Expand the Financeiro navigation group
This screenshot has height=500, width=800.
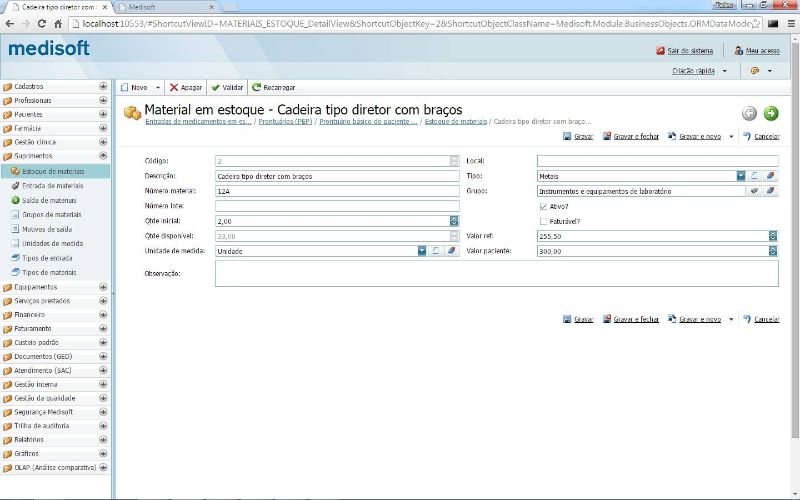coord(103,314)
